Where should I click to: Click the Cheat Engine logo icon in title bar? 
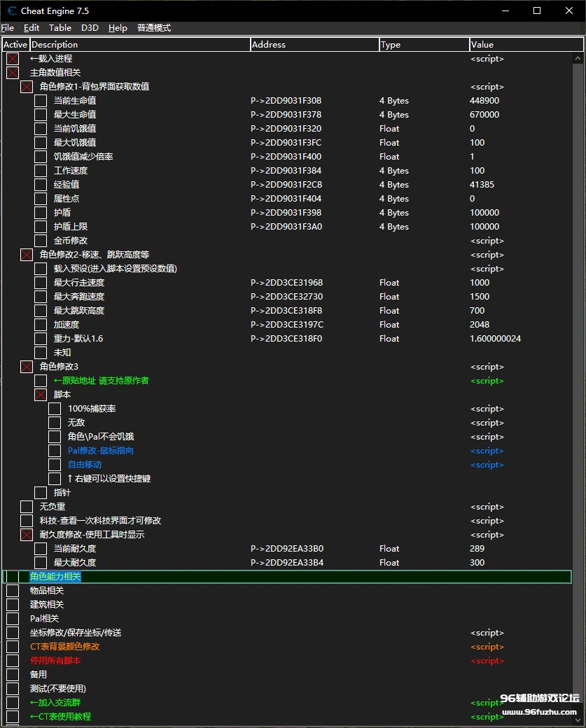[11, 11]
